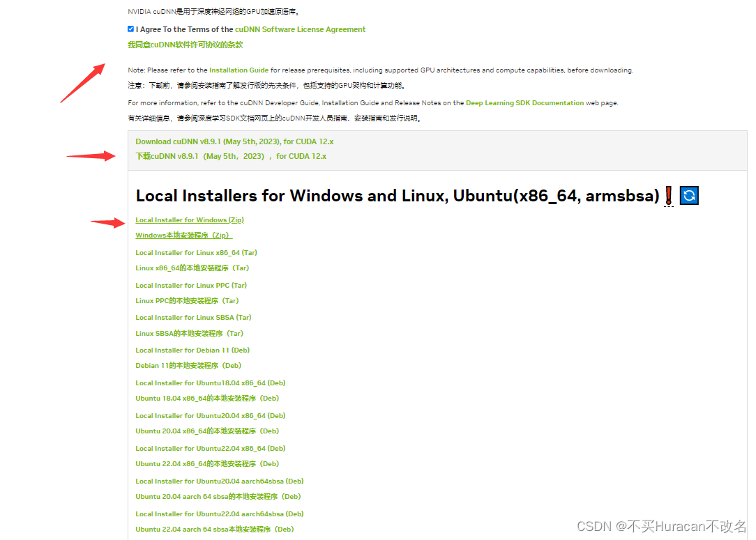Click Ubuntu 20.04 x86_64的本地安装程序 link

[207, 431]
